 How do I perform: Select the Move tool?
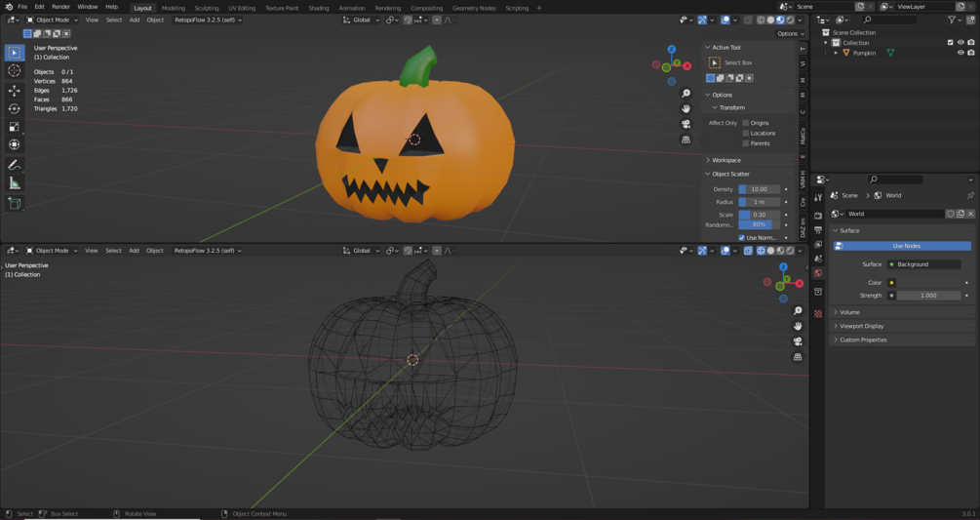tap(14, 91)
